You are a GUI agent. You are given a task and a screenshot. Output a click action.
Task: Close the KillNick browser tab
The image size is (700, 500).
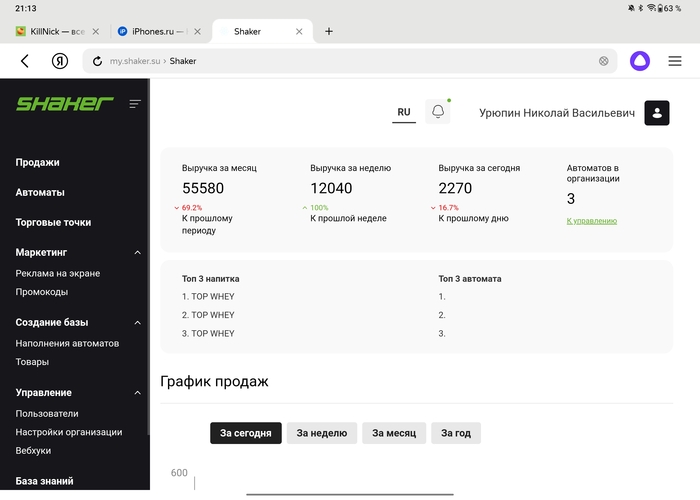pos(96,31)
